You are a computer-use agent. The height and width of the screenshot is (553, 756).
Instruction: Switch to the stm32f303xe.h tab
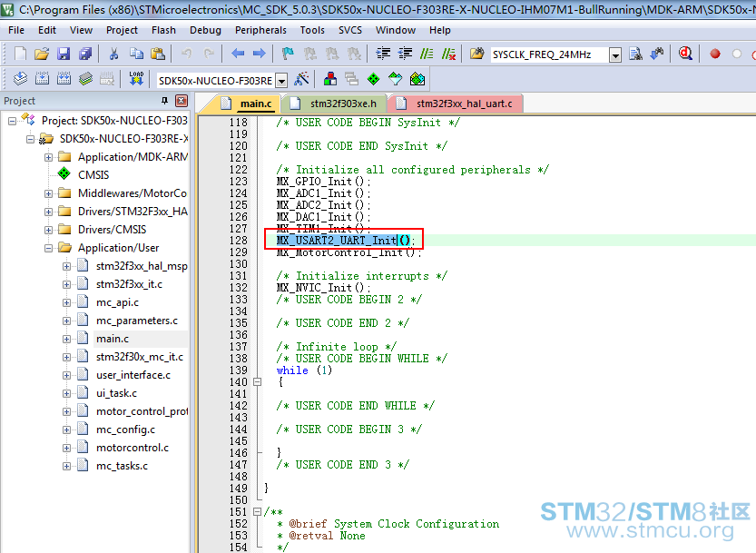click(334, 104)
